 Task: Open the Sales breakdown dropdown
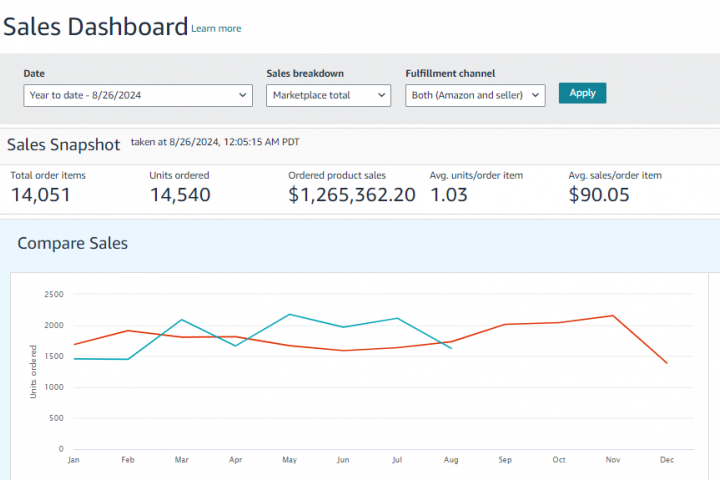328,95
